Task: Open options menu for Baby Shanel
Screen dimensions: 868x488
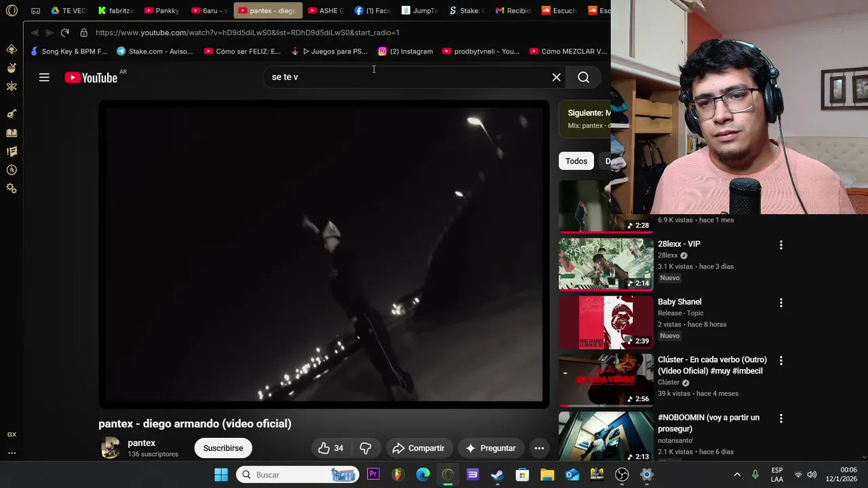Action: tap(781, 303)
